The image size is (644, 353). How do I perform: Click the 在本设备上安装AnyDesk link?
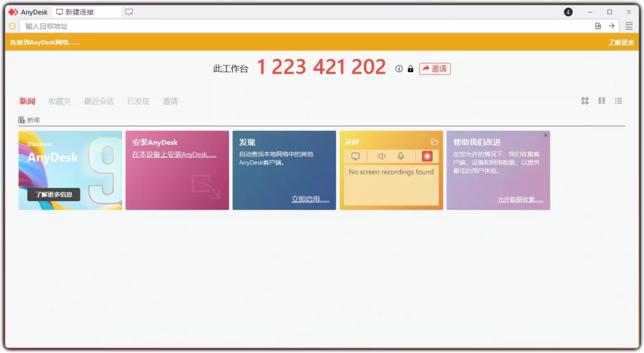[x=174, y=155]
